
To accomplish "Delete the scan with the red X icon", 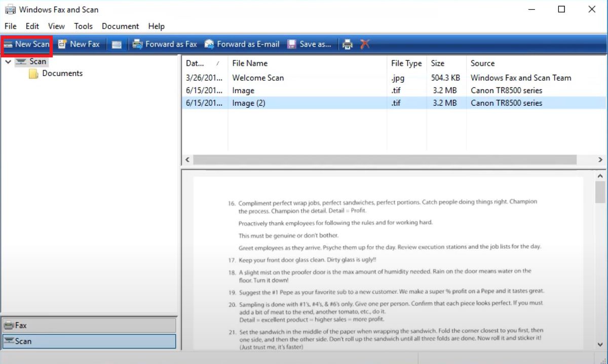I will click(x=365, y=44).
